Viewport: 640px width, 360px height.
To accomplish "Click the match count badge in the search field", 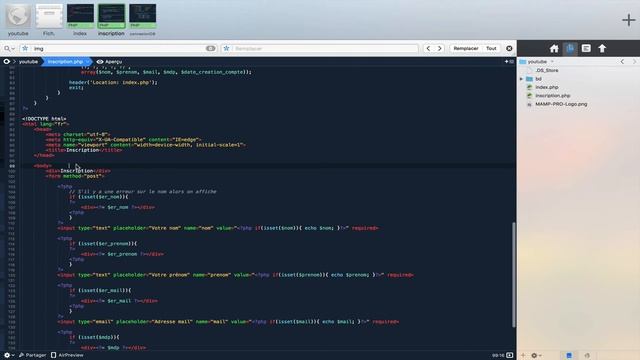I will (x=210, y=48).
